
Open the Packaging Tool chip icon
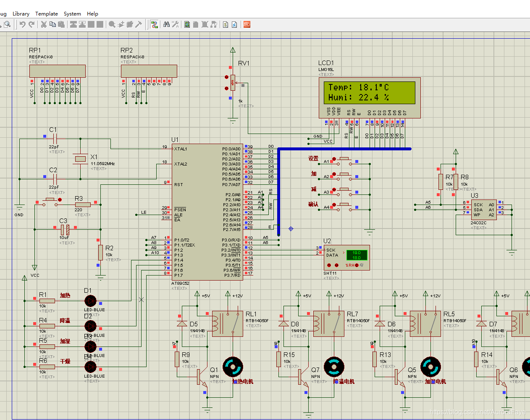coord(130,24)
